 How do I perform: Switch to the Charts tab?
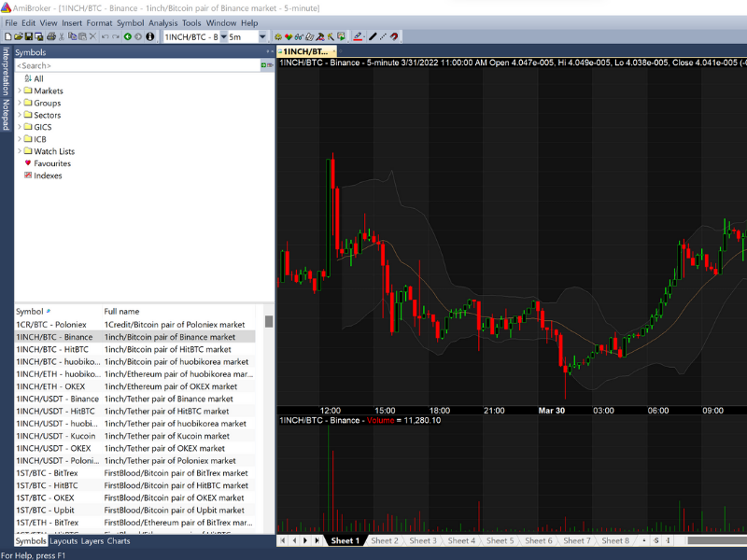coord(119,541)
